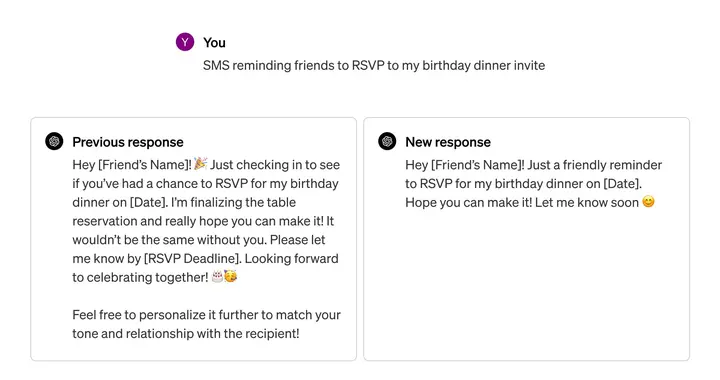Image resolution: width=720 pixels, height=380 pixels.
Task: Click the ChatGPT logo beside New response
Action: 387,141
